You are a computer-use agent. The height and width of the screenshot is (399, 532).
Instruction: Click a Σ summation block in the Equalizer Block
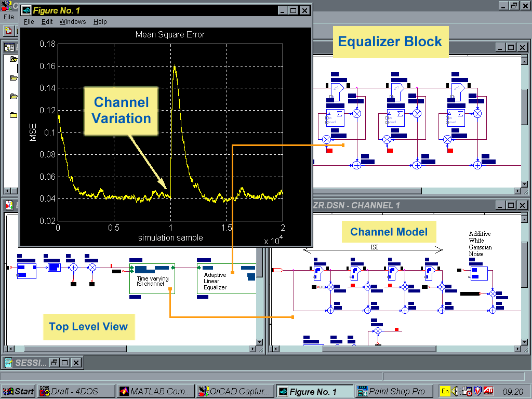click(335, 118)
